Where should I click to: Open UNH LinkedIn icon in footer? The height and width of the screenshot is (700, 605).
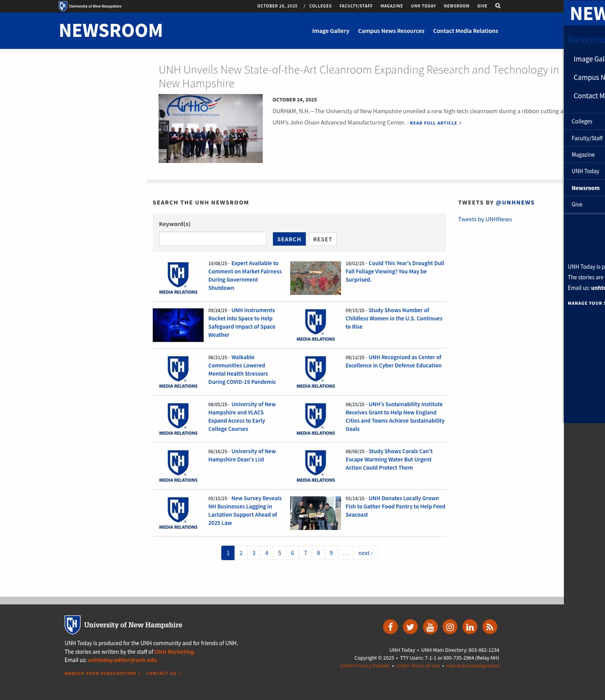(x=470, y=627)
